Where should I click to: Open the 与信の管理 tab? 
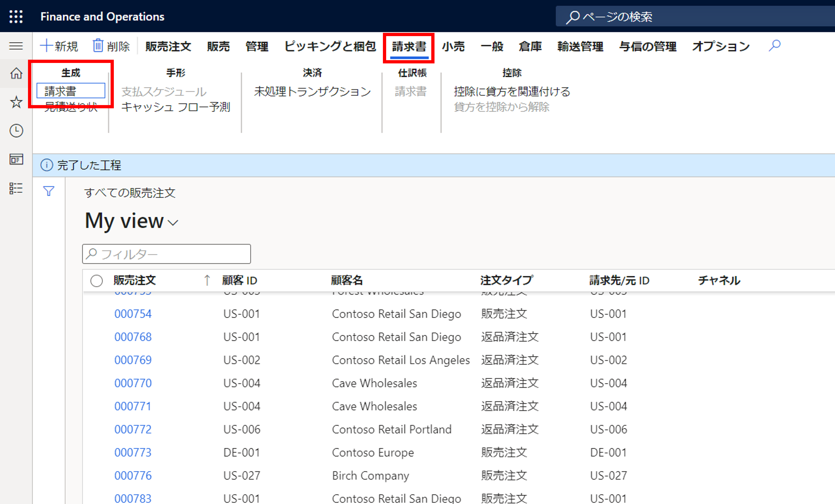(648, 46)
